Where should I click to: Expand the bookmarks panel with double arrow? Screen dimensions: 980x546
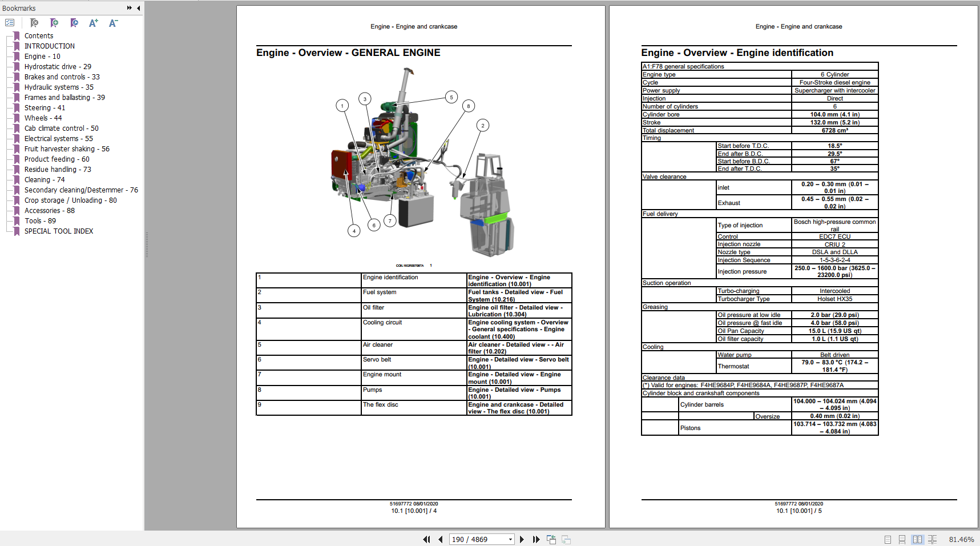click(130, 8)
